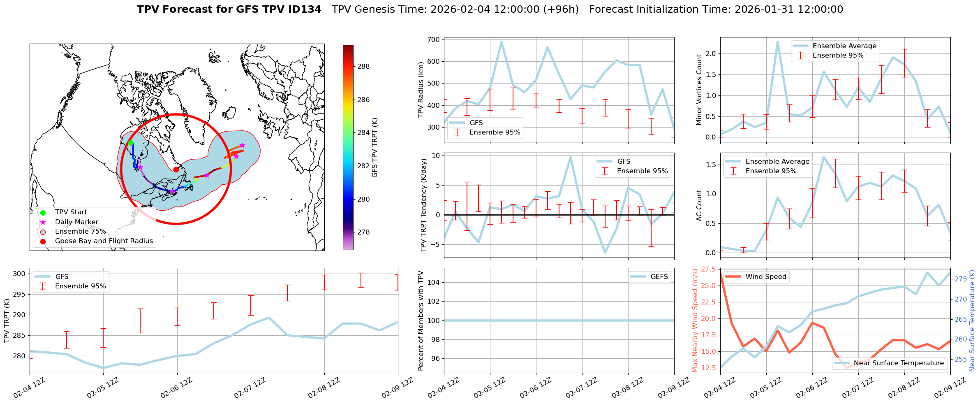Click the "TPV Genesis Time" header text
The image size is (980, 404).
click(455, 9)
